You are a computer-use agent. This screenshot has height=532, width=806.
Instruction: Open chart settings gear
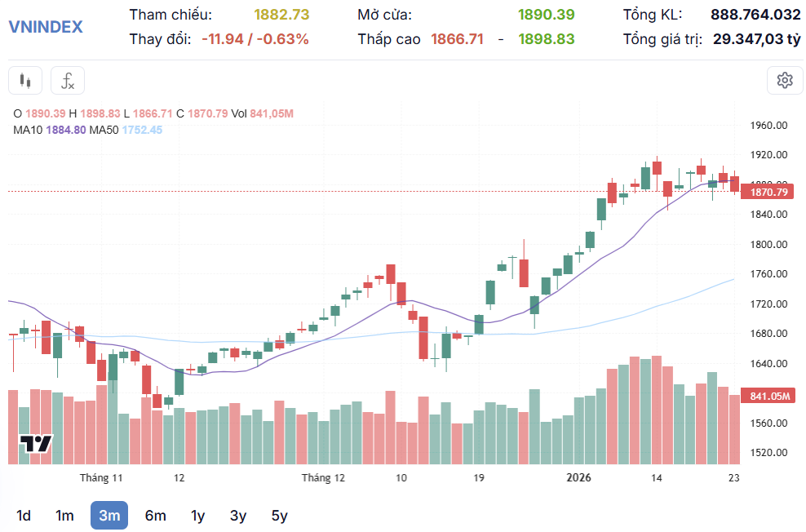(785, 80)
